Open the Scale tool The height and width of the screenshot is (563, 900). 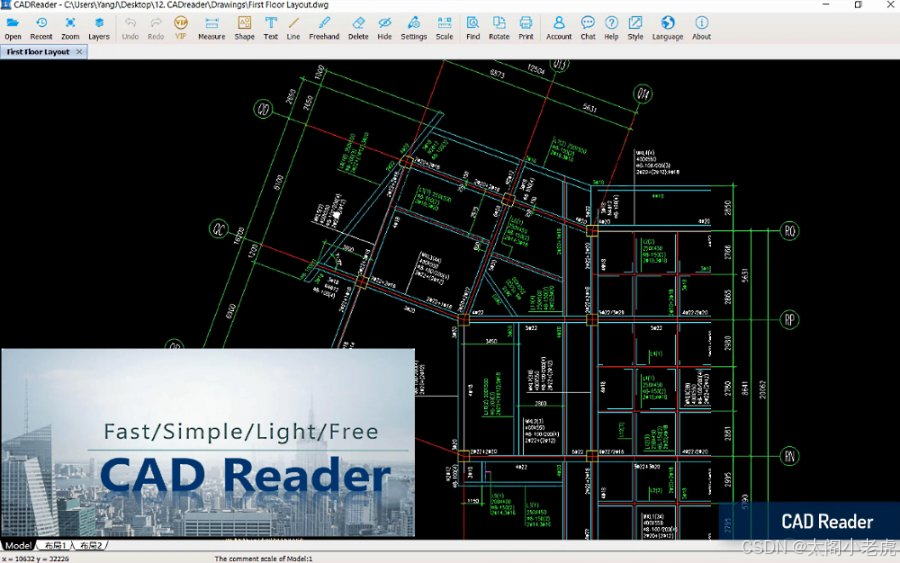click(444, 28)
